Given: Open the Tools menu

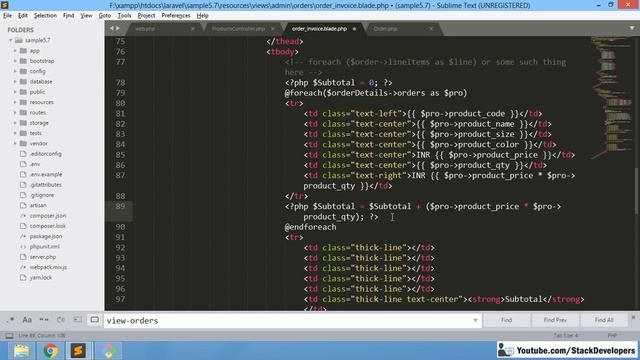Looking at the screenshot, I should (x=124, y=16).
